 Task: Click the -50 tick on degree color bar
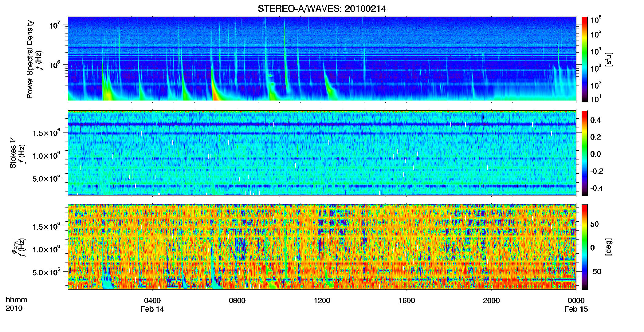[x=595, y=271]
